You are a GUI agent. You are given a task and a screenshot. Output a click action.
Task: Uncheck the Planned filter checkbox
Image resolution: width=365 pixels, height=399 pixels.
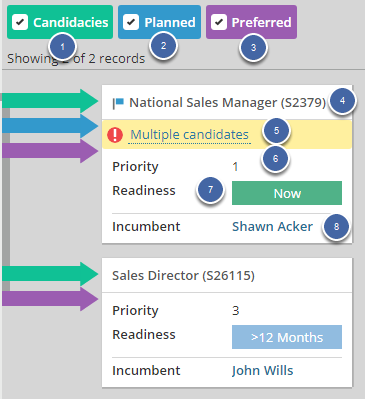coord(131,22)
